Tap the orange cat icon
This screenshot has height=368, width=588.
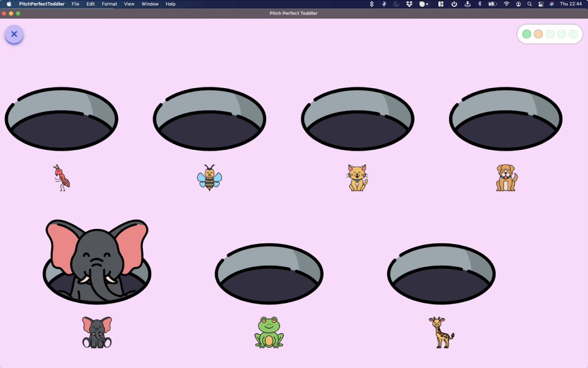[357, 178]
